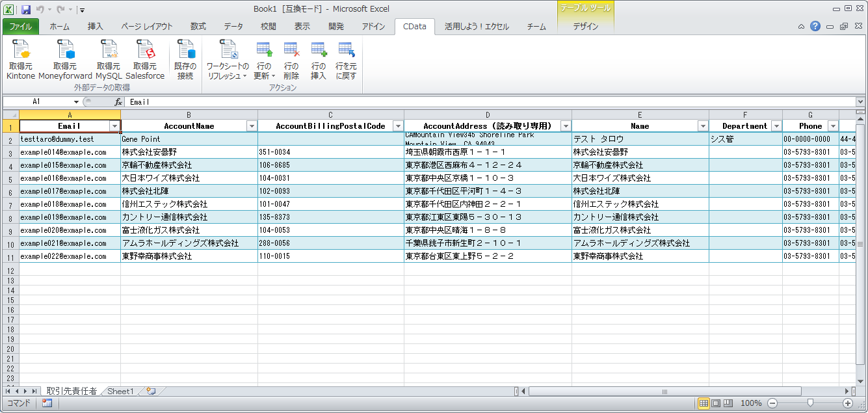Image resolution: width=868 pixels, height=413 pixels.
Task: Open the Moneyforward data source tool
Action: point(65,59)
